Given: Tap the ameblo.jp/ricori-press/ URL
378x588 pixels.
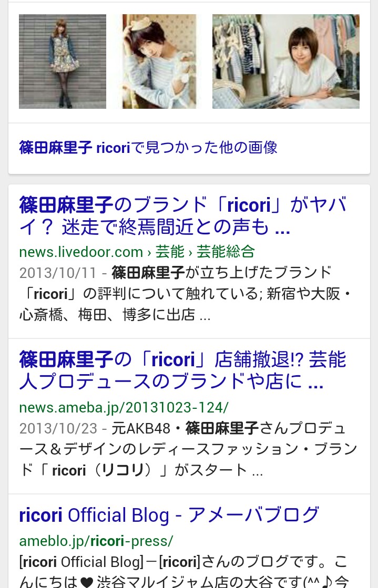Looking at the screenshot, I should (96, 541).
